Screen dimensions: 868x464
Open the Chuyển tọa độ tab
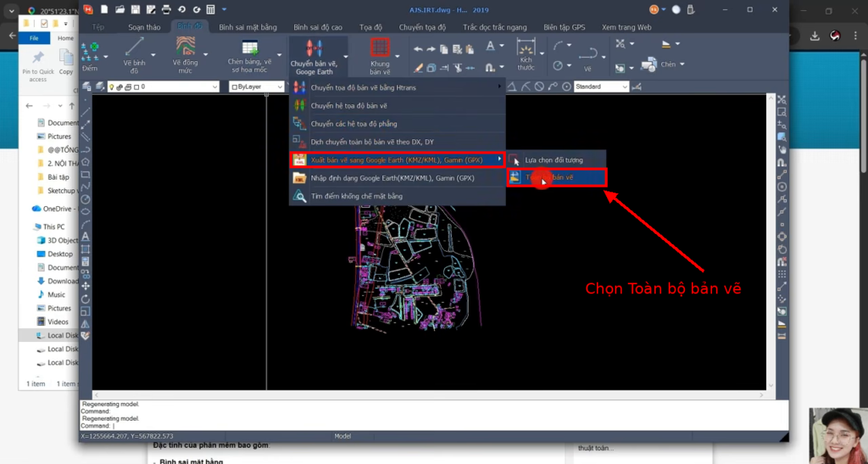click(x=422, y=27)
